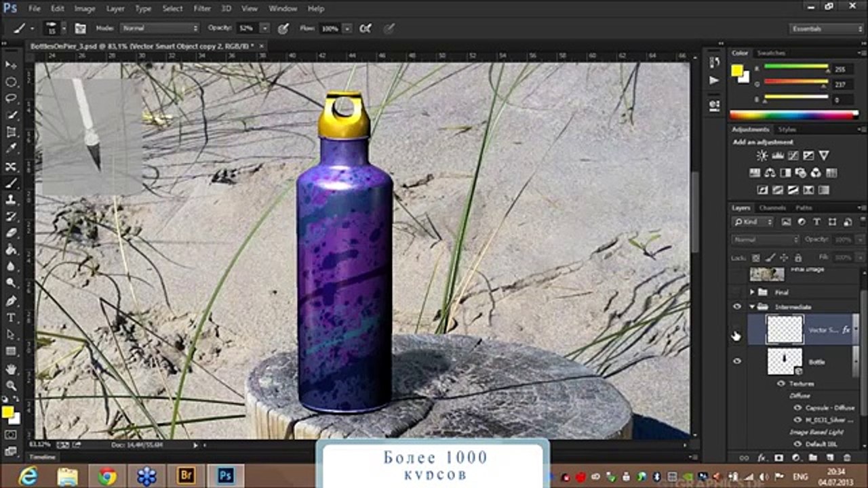Open the Layer menu
The width and height of the screenshot is (868, 488).
pos(115,9)
